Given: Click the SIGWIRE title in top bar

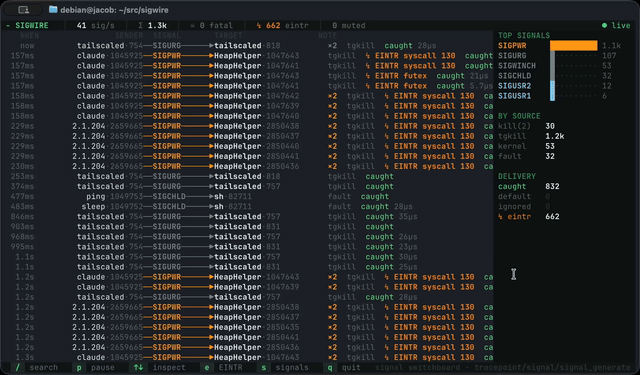Looking at the screenshot, I should 32,25.
